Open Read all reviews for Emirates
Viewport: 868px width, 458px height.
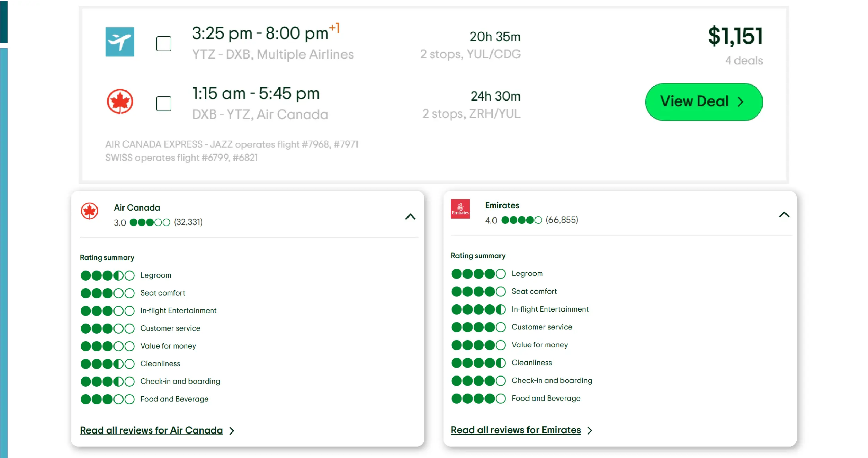pos(516,430)
